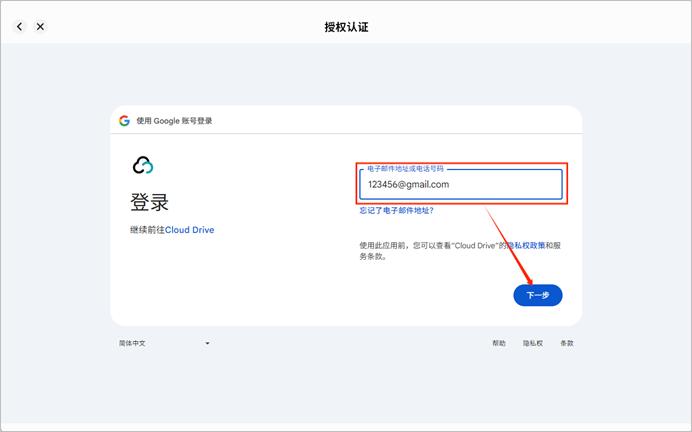The width and height of the screenshot is (692, 432).
Task: Click the Cloud Drive link after 继续前往
Action: (190, 230)
